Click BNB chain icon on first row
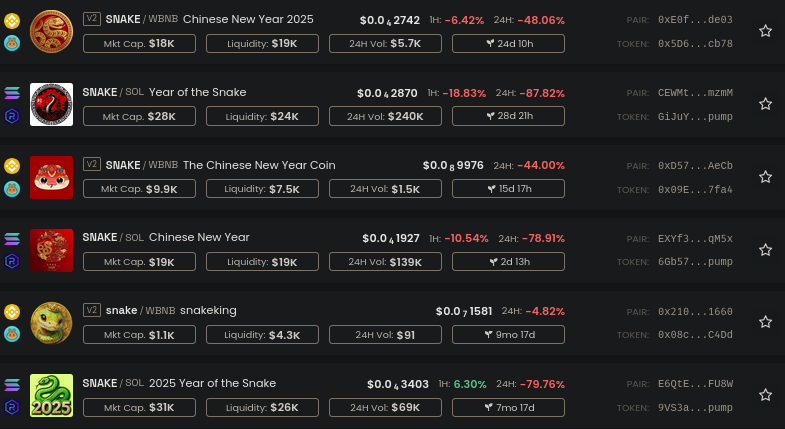Image resolution: width=785 pixels, height=429 pixels. tap(12, 21)
